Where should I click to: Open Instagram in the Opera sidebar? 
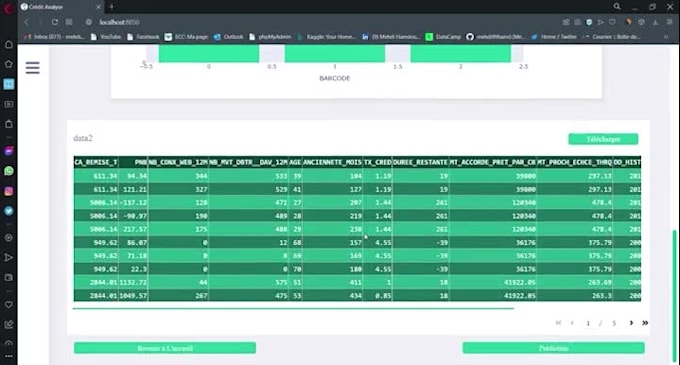coord(9,191)
